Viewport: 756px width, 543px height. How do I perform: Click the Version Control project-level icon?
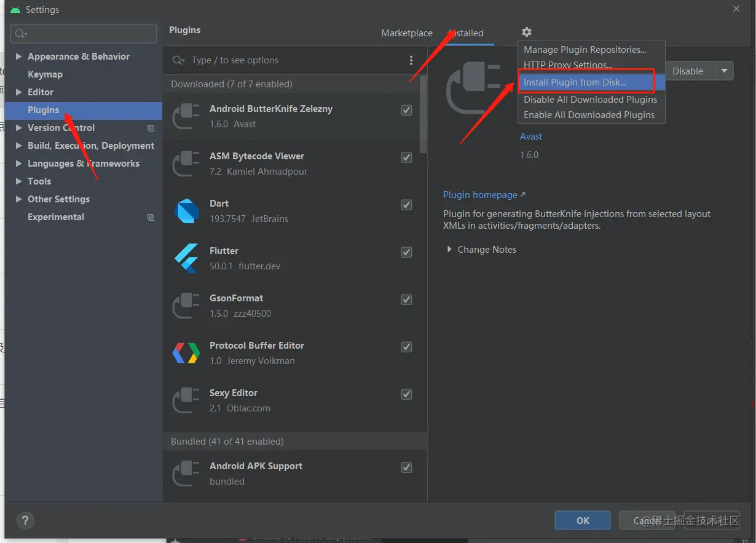click(151, 128)
